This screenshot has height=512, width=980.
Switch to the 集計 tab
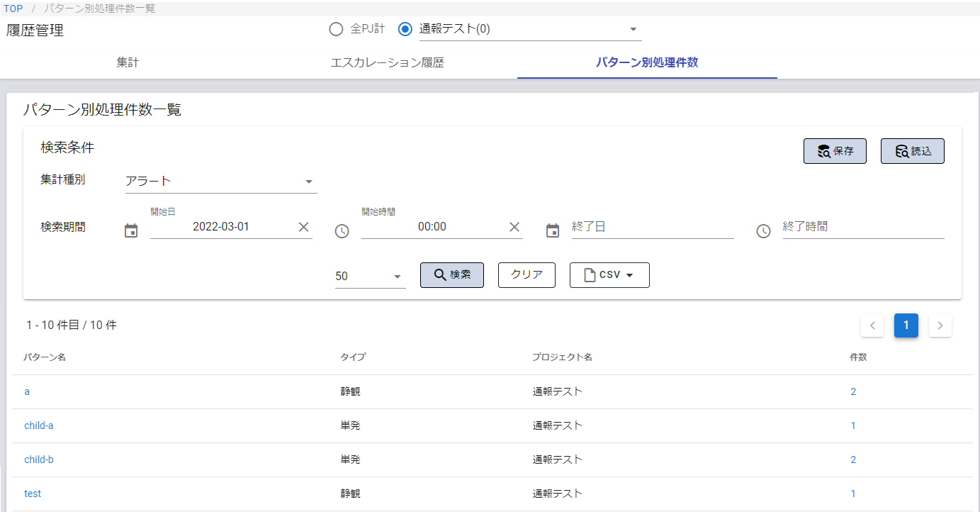coord(128,62)
